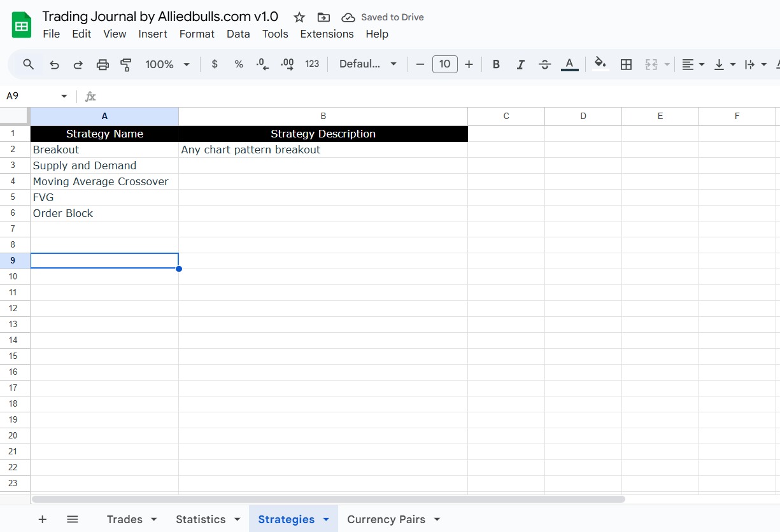This screenshot has width=780, height=532.
Task: Increase font size with plus button
Action: [469, 64]
